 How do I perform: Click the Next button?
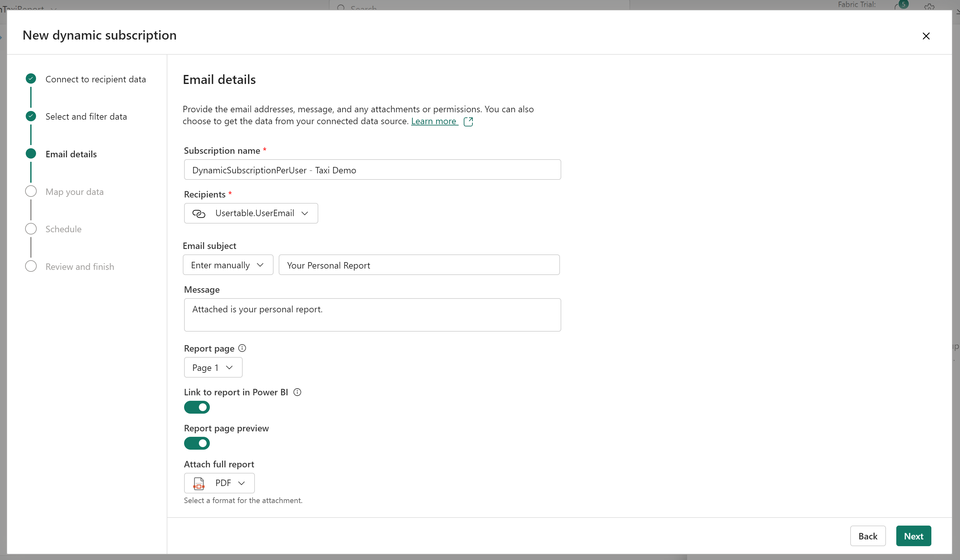coord(914,536)
